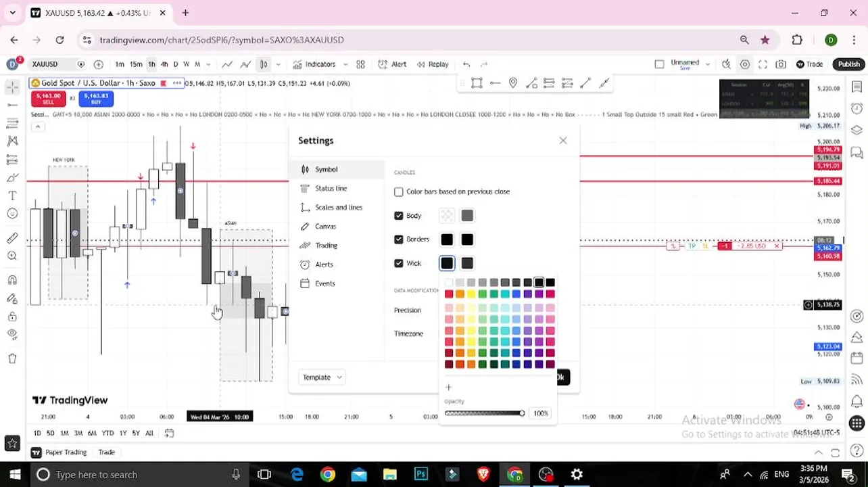868x487 pixels.
Task: Click the opacity slider handle
Action: tap(521, 413)
